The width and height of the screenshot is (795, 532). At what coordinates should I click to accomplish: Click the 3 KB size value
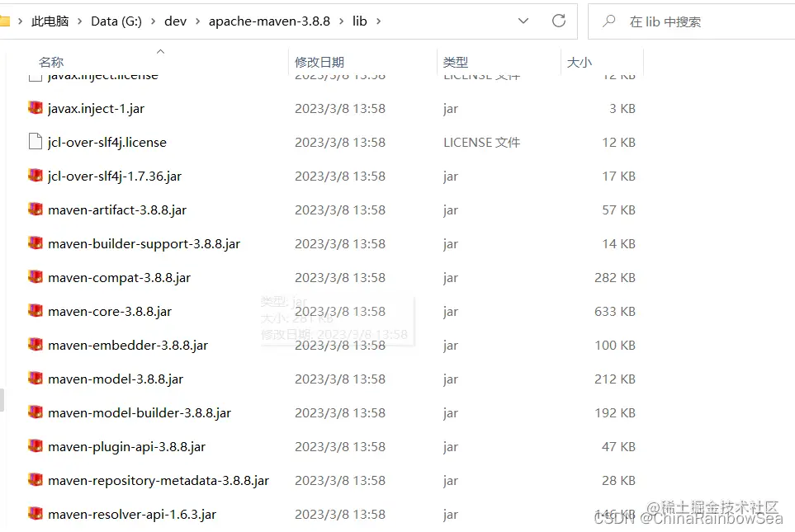[622, 109]
